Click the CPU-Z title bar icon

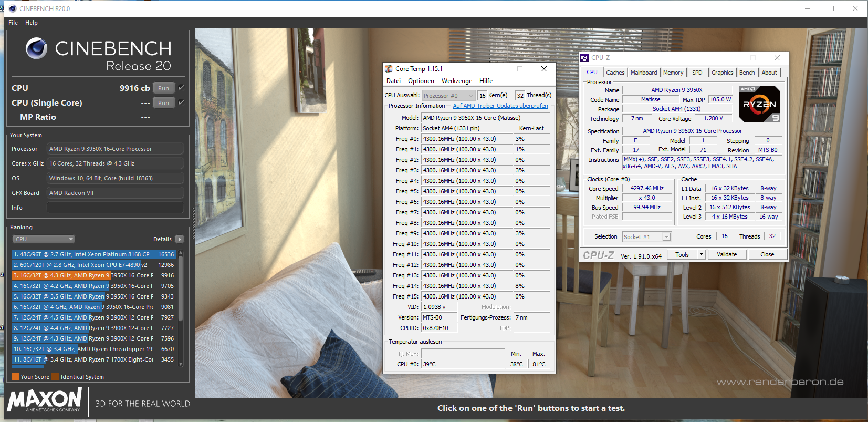tap(584, 58)
